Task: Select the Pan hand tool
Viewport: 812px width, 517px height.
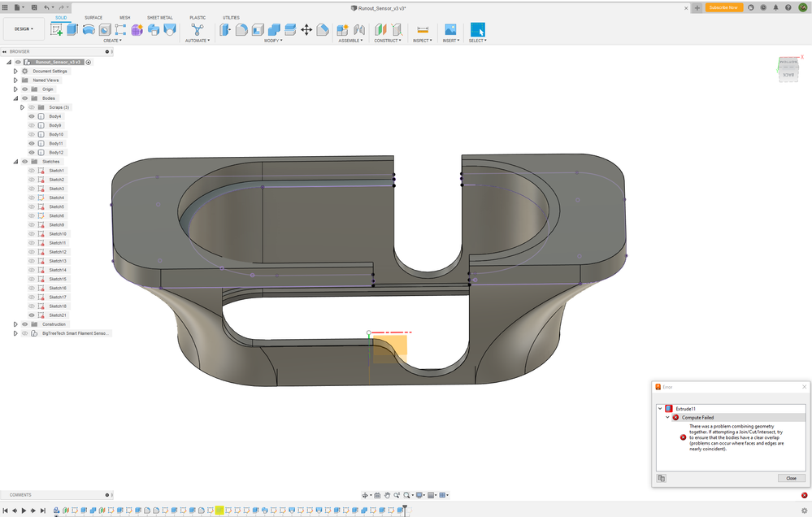Action: tap(387, 495)
